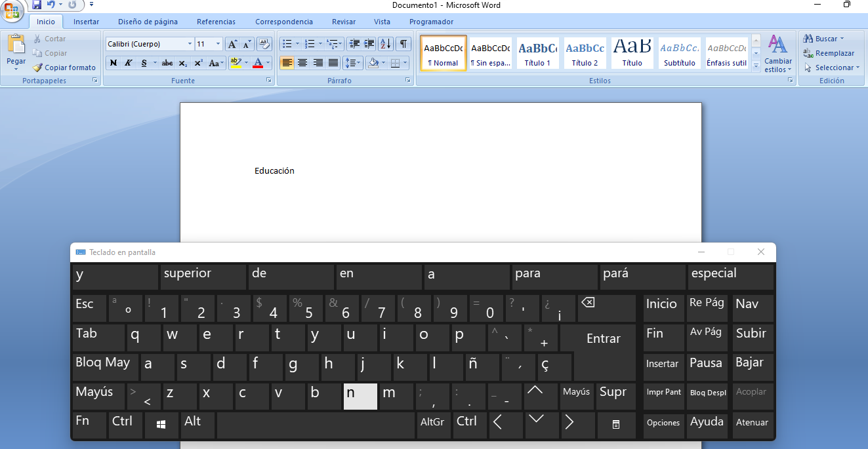Apply yellow text highlight color
Viewport: 868px width, 449px height.
[x=235, y=63]
